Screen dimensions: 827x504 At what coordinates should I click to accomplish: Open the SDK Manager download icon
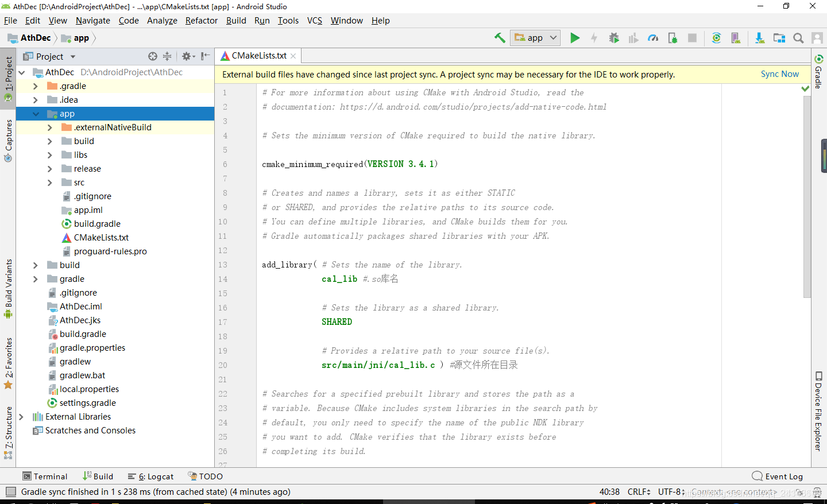[759, 38]
